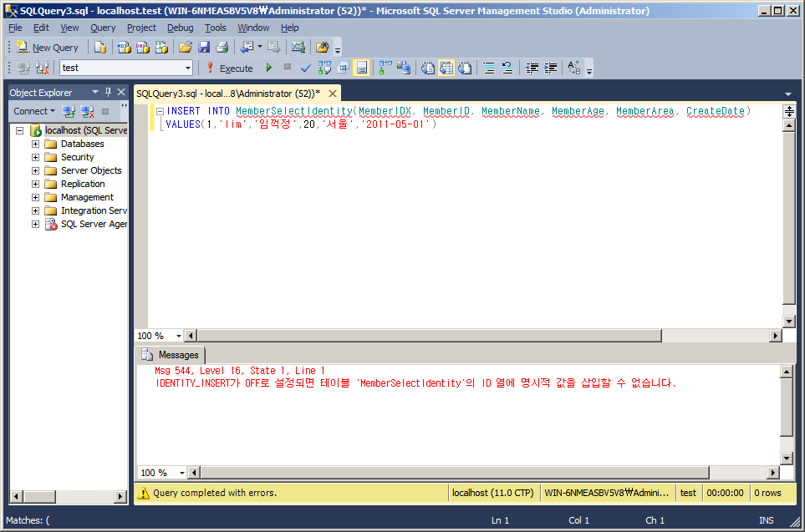805x532 pixels.
Task: Click the Navigate Backward icon
Action: [247, 48]
